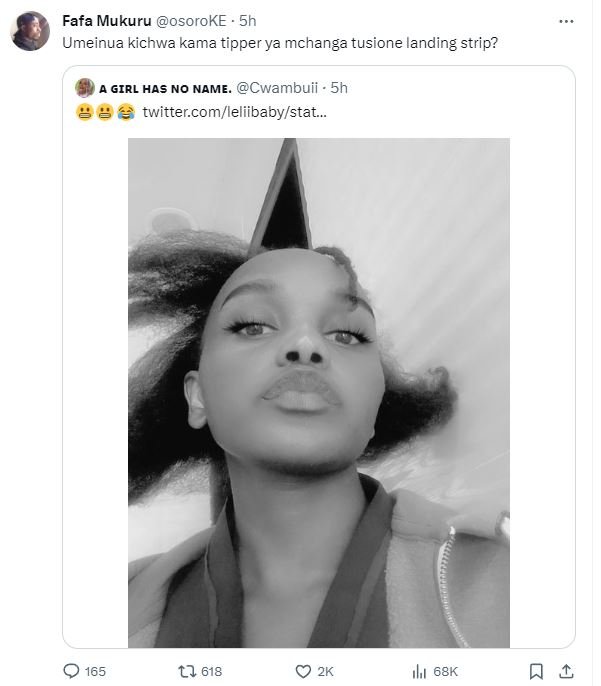Click the @Cwambuii handle
This screenshot has height=686, width=601.
pyautogui.click(x=281, y=89)
